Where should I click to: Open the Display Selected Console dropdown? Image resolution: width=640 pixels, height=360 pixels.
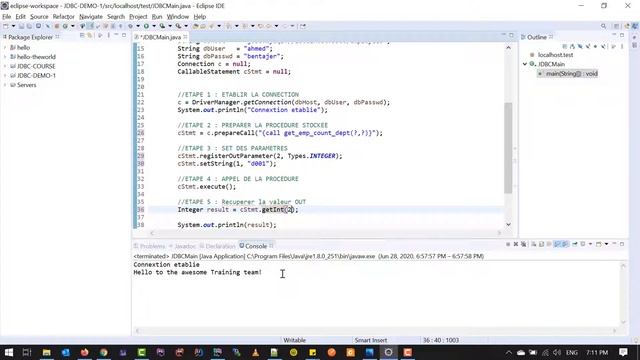591,244
